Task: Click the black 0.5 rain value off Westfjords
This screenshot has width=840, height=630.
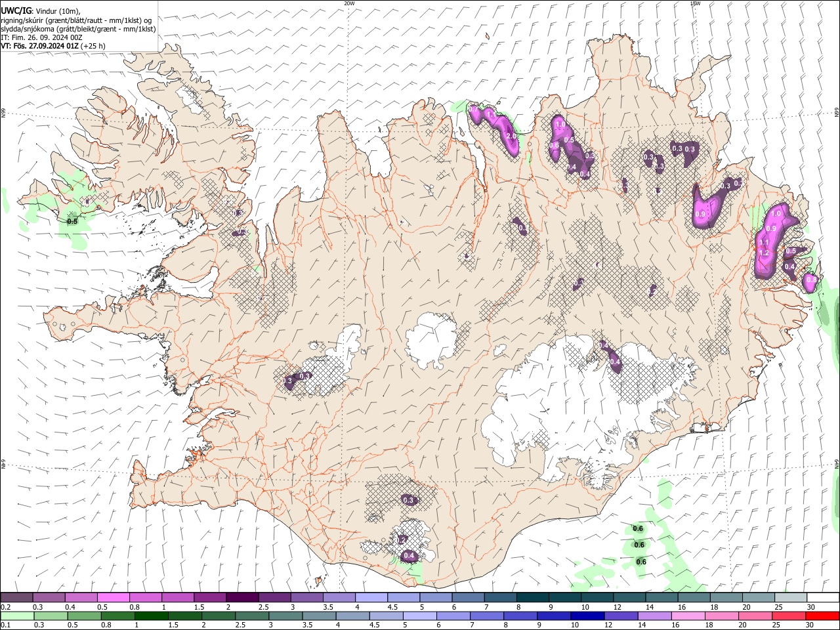Action: pos(72,221)
